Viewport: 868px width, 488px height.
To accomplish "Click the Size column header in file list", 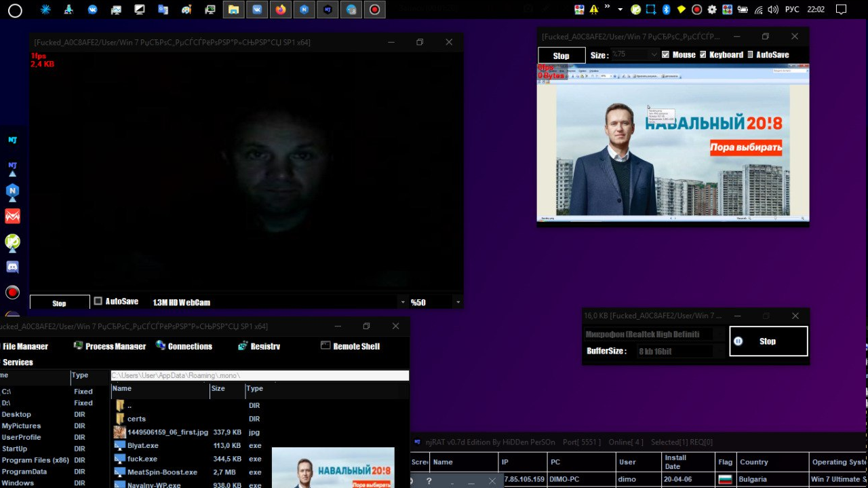I will (227, 389).
